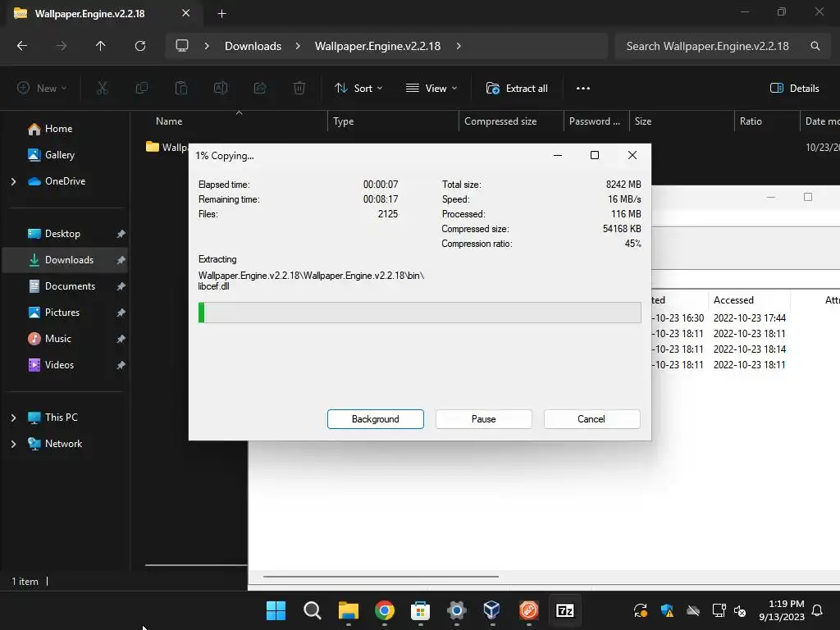Open File Explorer from the taskbar

348,610
